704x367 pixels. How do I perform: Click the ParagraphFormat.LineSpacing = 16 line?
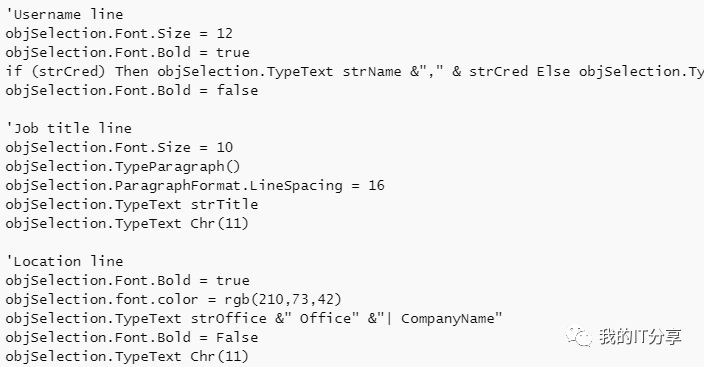pyautogui.click(x=195, y=186)
